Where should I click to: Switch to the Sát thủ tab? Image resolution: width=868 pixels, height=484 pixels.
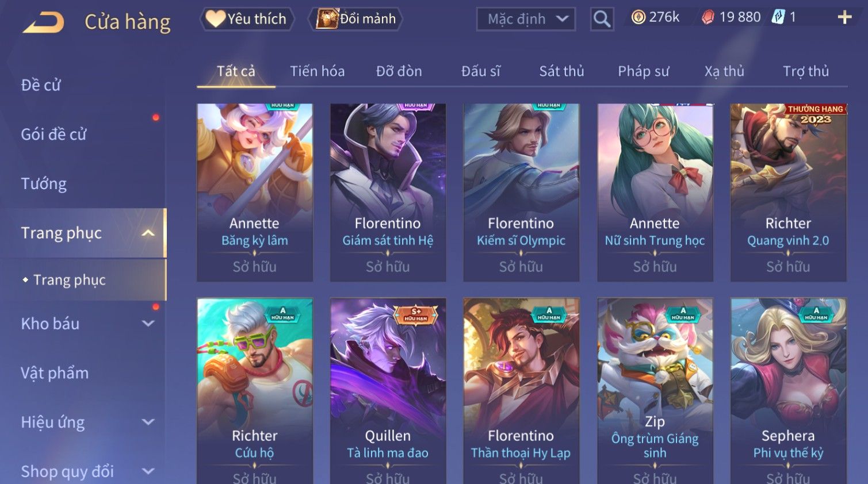tap(561, 71)
